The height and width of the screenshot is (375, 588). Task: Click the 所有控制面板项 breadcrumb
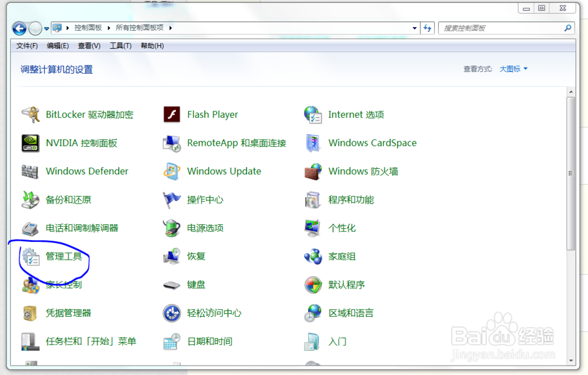tap(139, 28)
